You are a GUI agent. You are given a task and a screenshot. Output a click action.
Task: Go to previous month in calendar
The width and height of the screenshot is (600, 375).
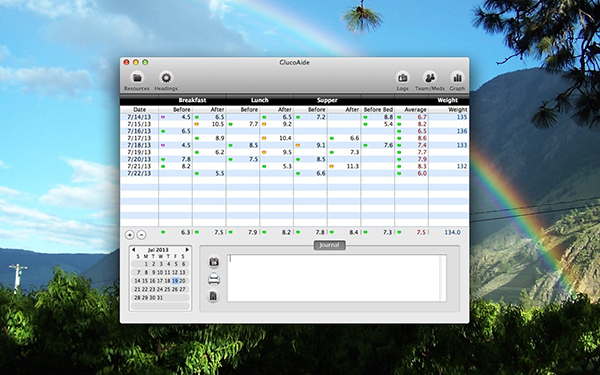134,249
